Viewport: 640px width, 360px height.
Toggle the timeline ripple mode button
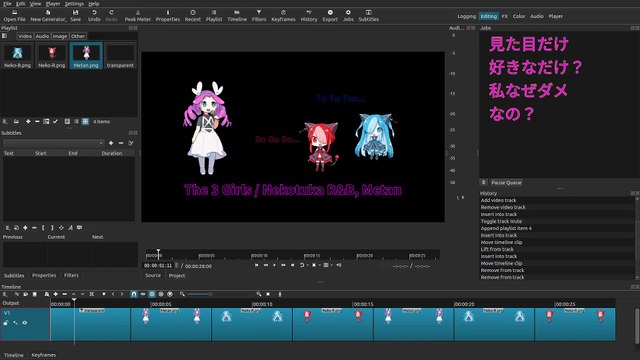(151, 294)
